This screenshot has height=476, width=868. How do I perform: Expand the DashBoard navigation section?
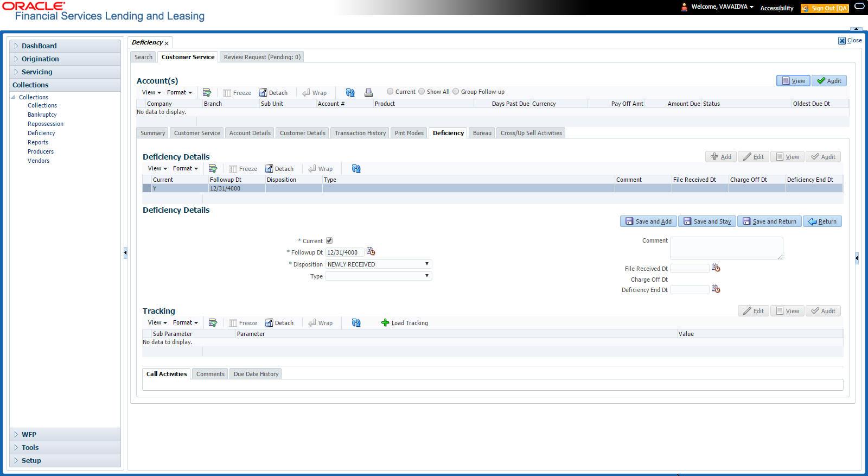(x=65, y=46)
